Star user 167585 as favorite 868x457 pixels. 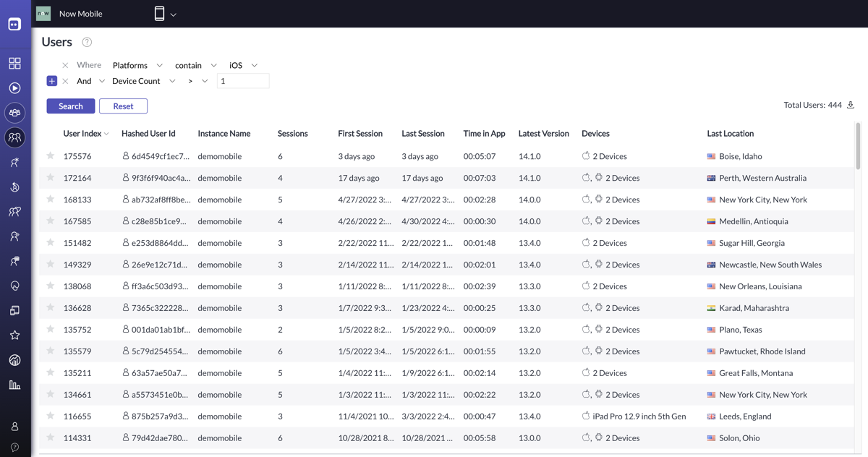(51, 221)
